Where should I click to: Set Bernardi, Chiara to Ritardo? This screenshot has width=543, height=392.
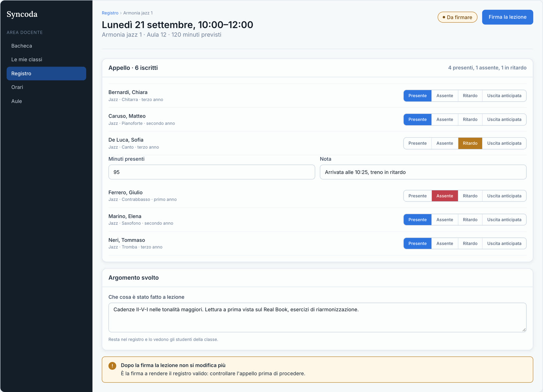click(470, 96)
